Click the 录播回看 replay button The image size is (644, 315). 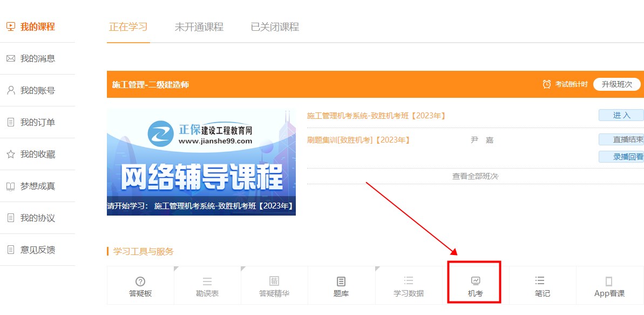point(621,157)
